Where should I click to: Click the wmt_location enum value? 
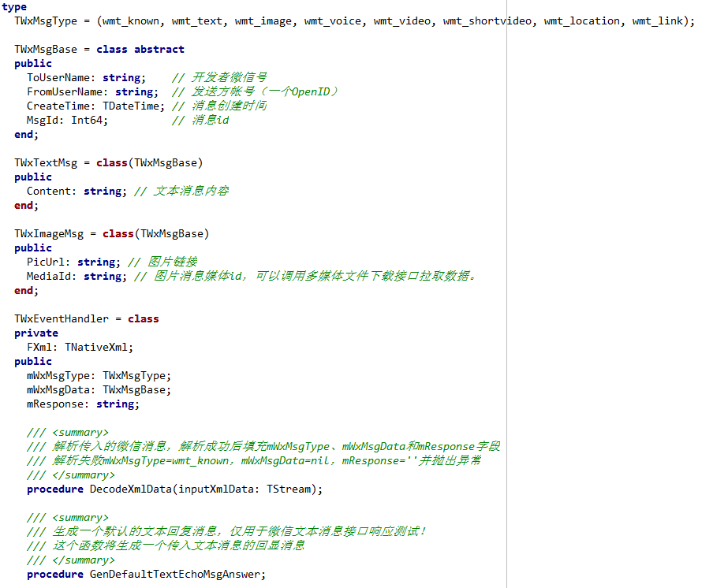[x=581, y=21]
